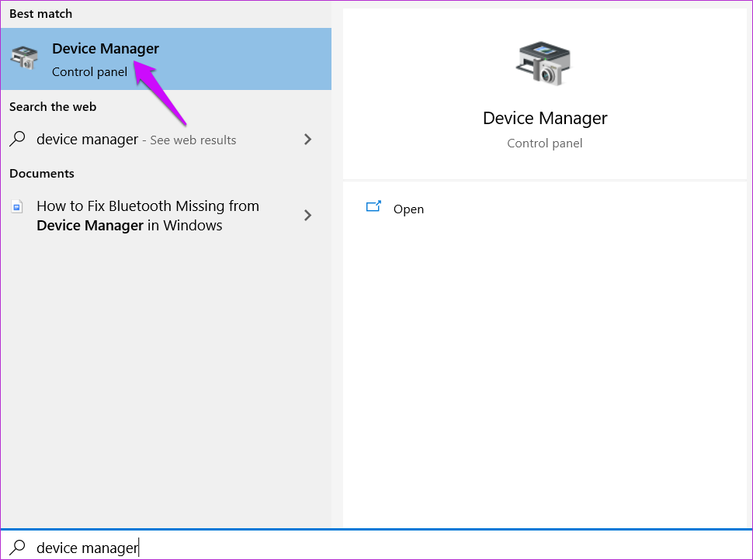Screen dimensions: 753x560
Task: Click inside the device manager search field
Action: coord(88,548)
